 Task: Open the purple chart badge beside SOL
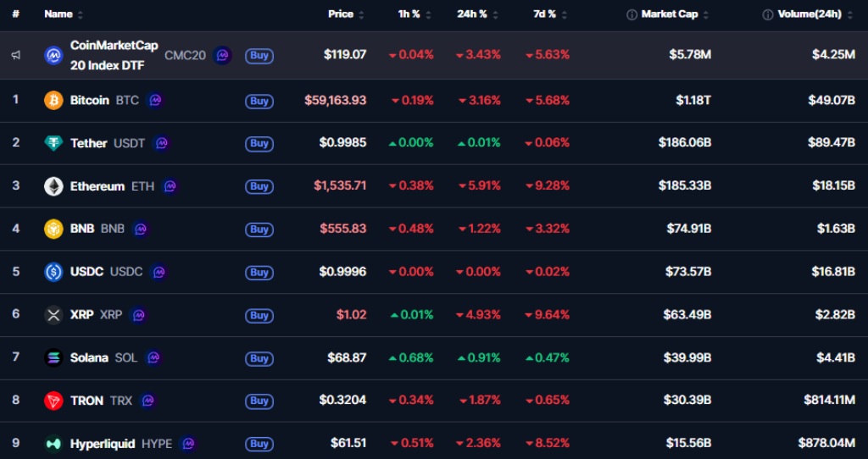(153, 357)
